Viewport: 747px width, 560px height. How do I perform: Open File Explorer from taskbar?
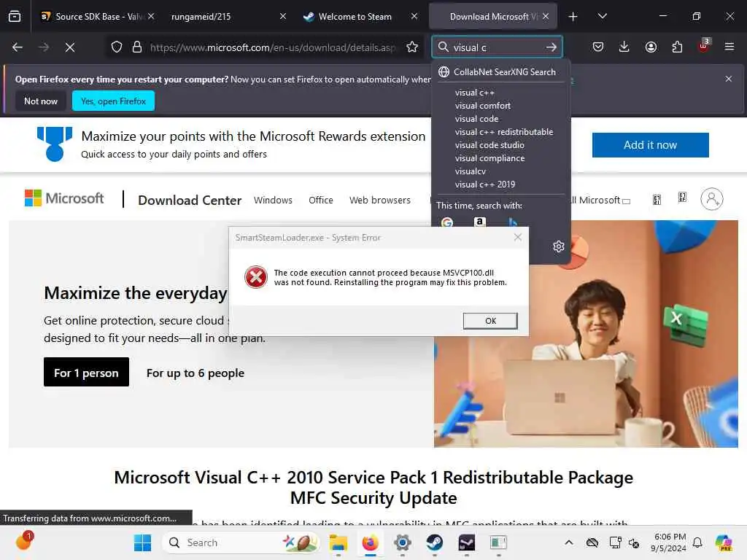(338, 542)
